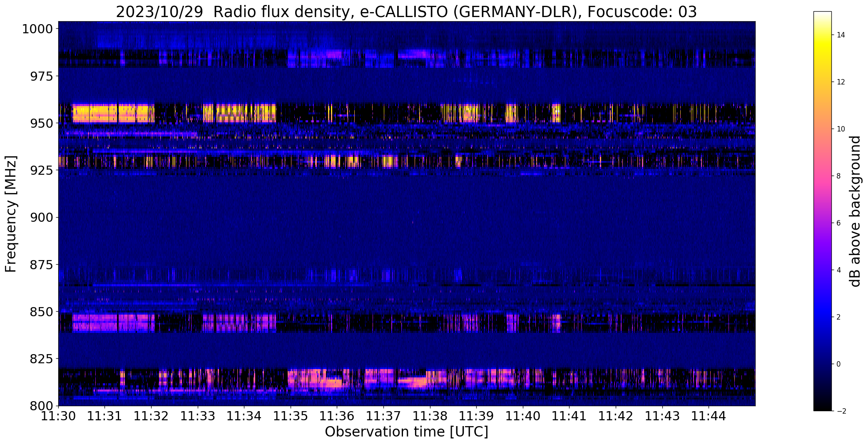The image size is (868, 444).
Task: Click the 900 MHz frequency tick label
Action: [42, 218]
